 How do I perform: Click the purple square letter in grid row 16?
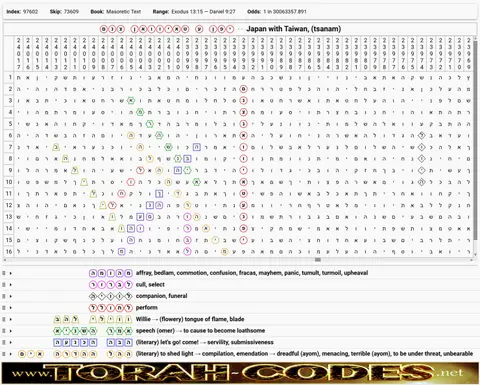click(121, 252)
